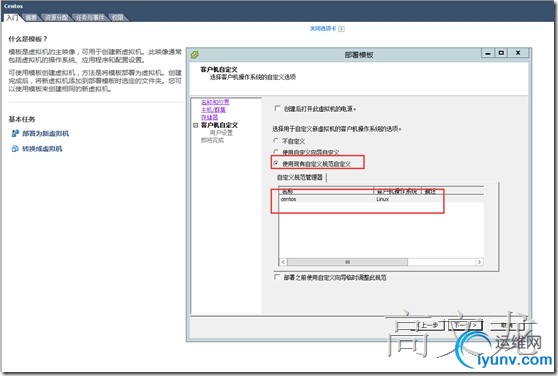Enable 部署之前使用自定义向导临时调整此规范 checkbox
The height and width of the screenshot is (376, 558).
277,277
